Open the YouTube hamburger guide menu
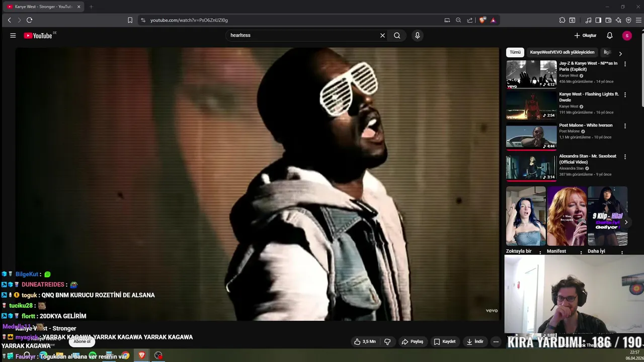The image size is (644, 362). click(13, 36)
